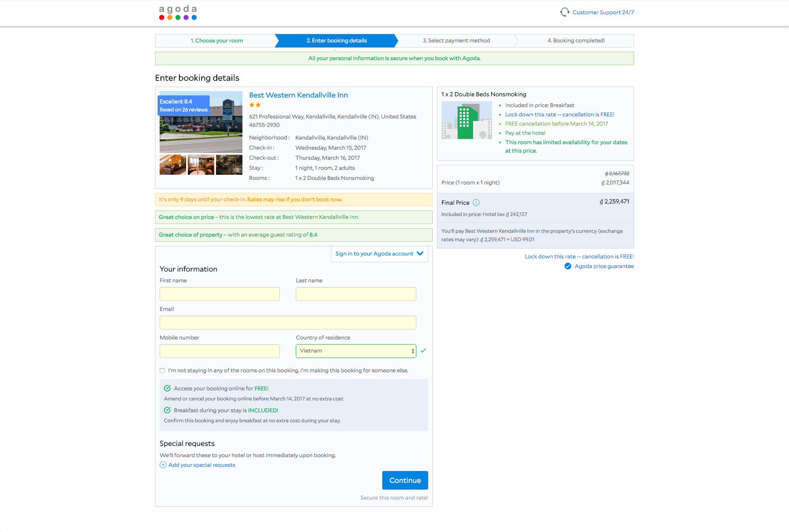Open the second small hotel thumbnail
The width and height of the screenshot is (789, 532).
(201, 165)
